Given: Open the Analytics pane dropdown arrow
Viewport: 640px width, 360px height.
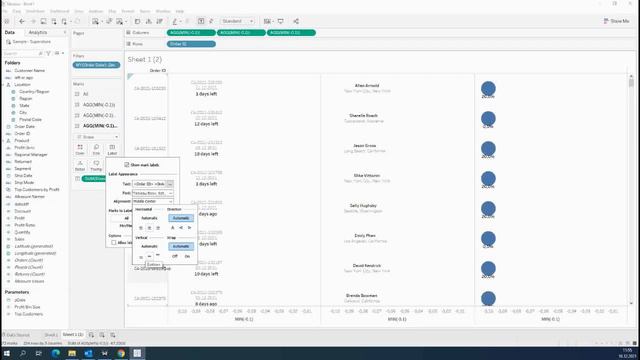Looking at the screenshot, I should [x=64, y=32].
